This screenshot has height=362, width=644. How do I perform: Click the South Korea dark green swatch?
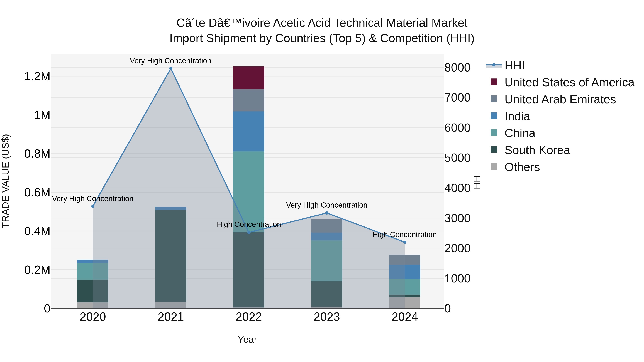[x=494, y=149]
